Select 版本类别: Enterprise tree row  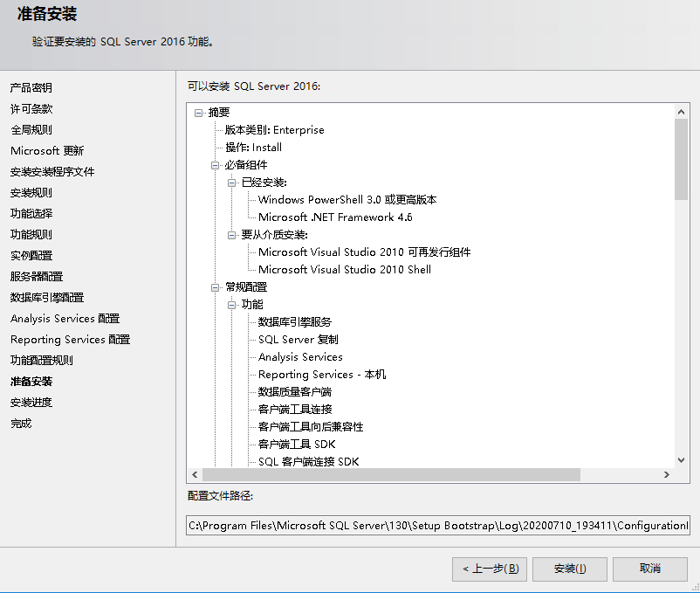275,130
